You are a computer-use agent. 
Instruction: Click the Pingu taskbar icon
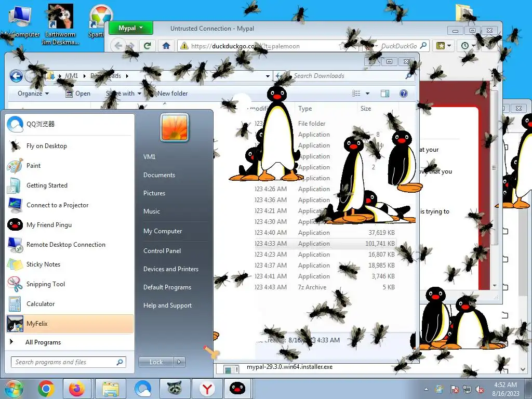click(x=237, y=389)
